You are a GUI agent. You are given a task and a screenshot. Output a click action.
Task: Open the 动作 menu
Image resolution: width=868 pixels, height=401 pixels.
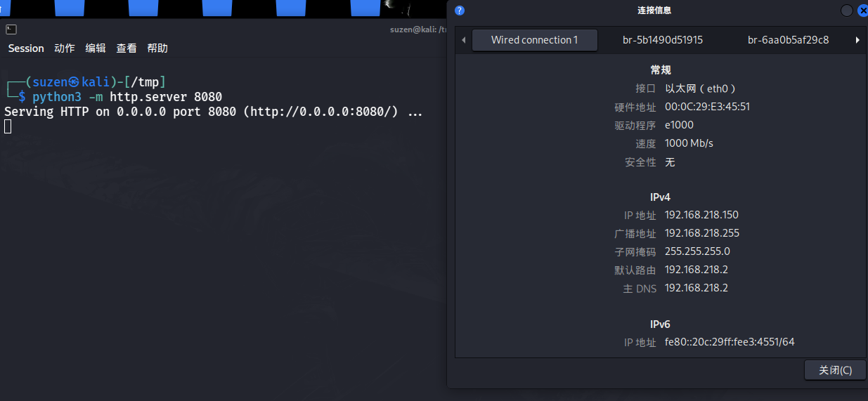coord(65,48)
